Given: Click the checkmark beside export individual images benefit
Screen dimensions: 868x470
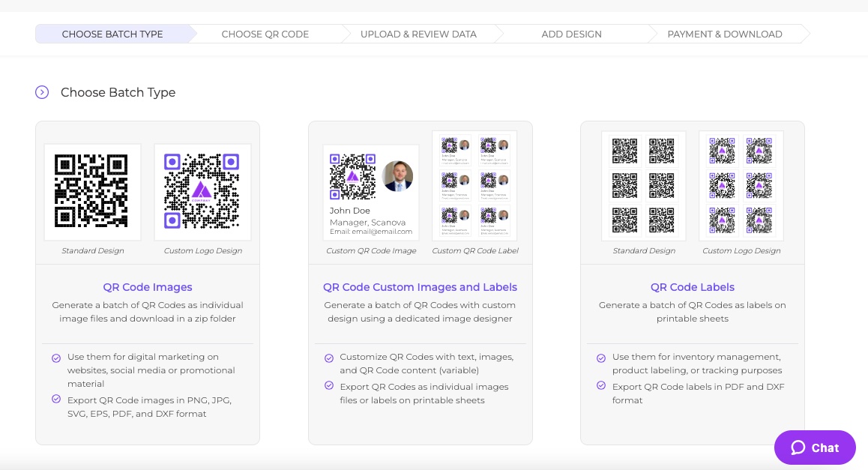Looking at the screenshot, I should click(329, 388).
